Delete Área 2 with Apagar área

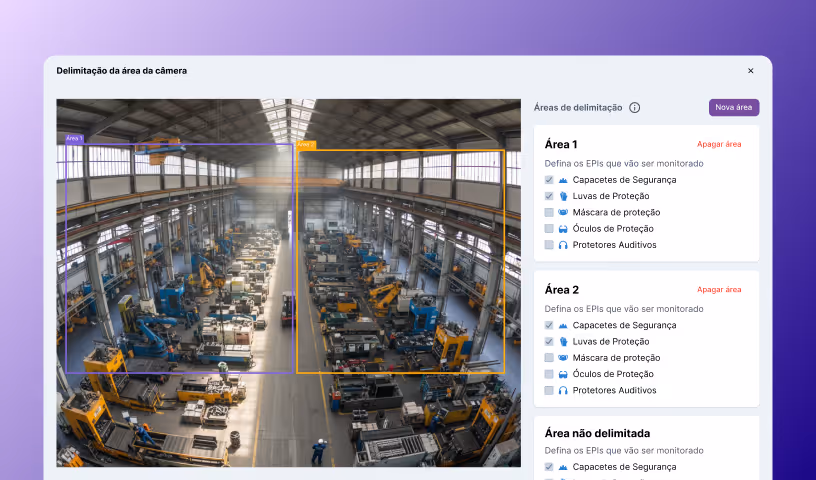[719, 289]
